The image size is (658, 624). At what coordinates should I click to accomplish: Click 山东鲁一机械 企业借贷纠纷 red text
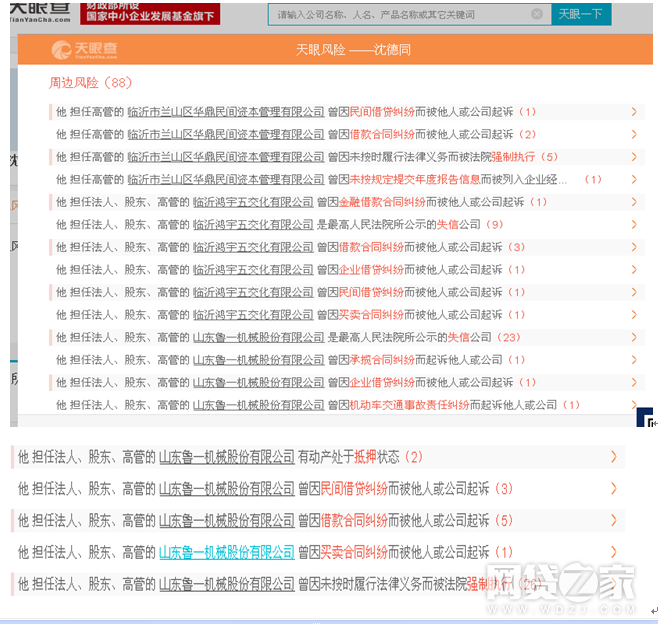382,383
